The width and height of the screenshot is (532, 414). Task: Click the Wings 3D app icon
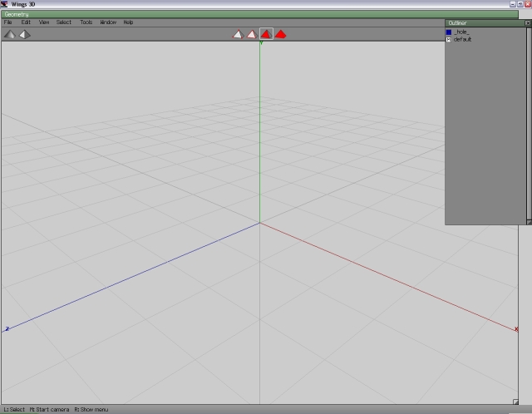(x=5, y=5)
